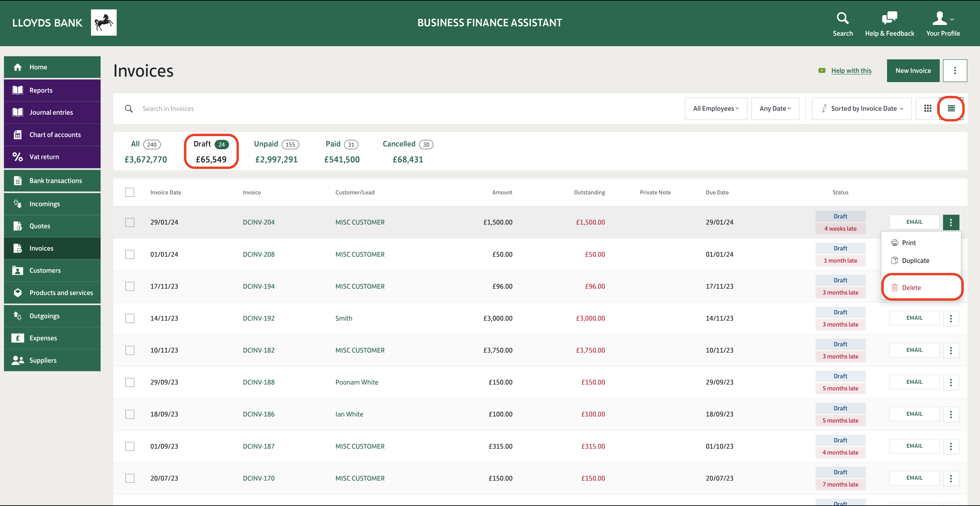Image resolution: width=980 pixels, height=506 pixels.
Task: Tick checkbox for invoice DCINV-182
Action: (130, 350)
